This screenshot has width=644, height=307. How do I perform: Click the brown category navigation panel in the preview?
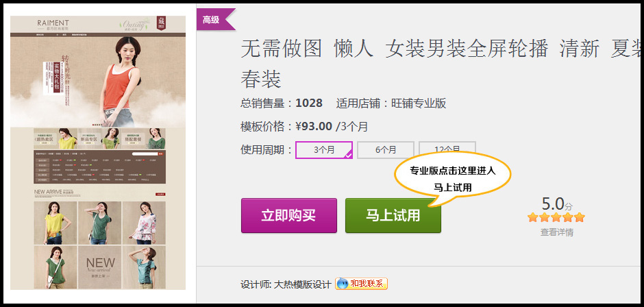(100, 167)
